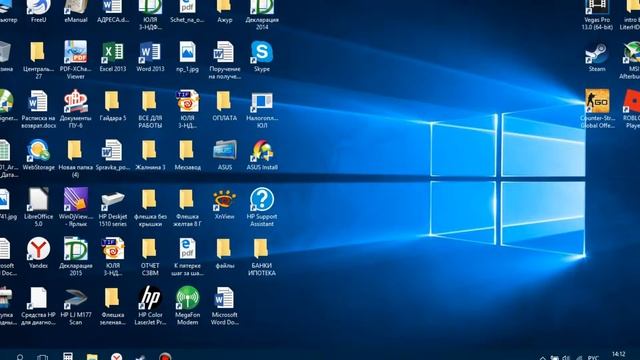The height and width of the screenshot is (360, 640).
Task: Open HP Deskjet 1510 series shortcut
Action: [x=113, y=207]
